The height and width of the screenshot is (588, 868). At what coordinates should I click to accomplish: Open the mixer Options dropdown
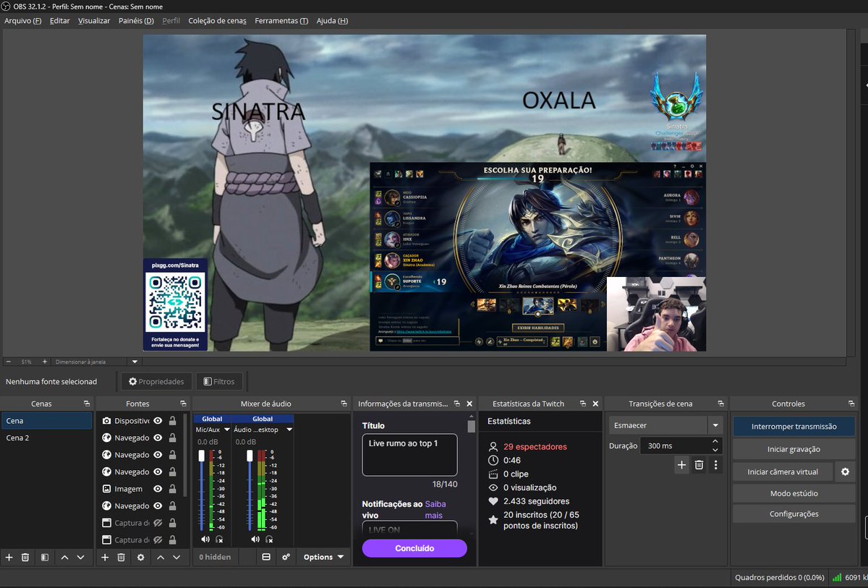(323, 557)
